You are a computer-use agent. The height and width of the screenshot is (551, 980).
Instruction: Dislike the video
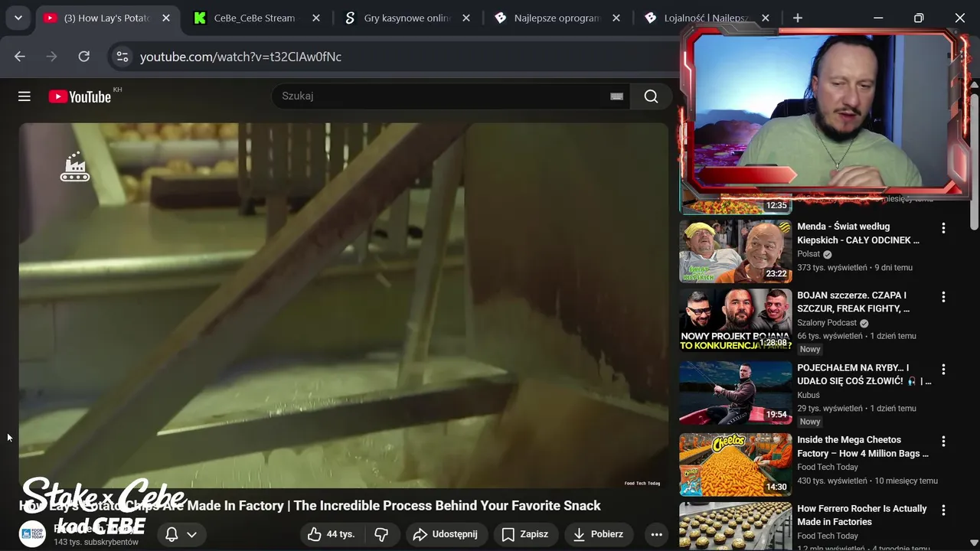click(x=382, y=534)
